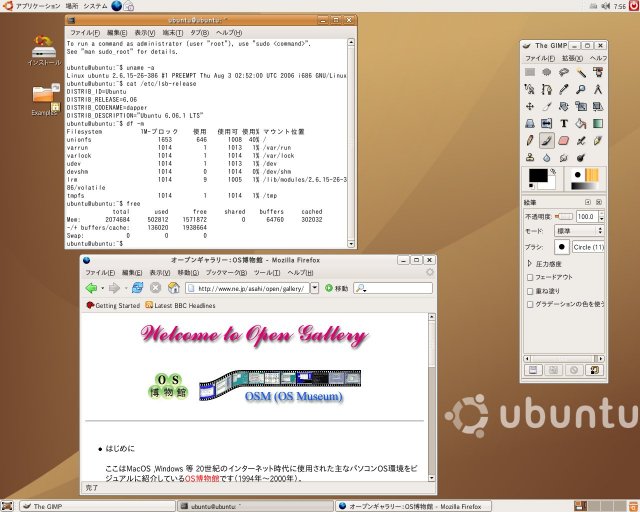Screen dimensions: 640x512
Task: Pick the Fuzzy Select magic wand tool
Action: (x=581, y=72)
